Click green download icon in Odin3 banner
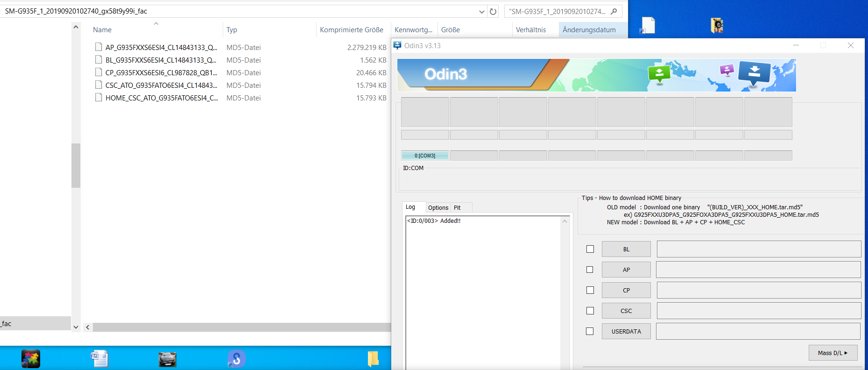The height and width of the screenshot is (370, 868). [x=659, y=74]
